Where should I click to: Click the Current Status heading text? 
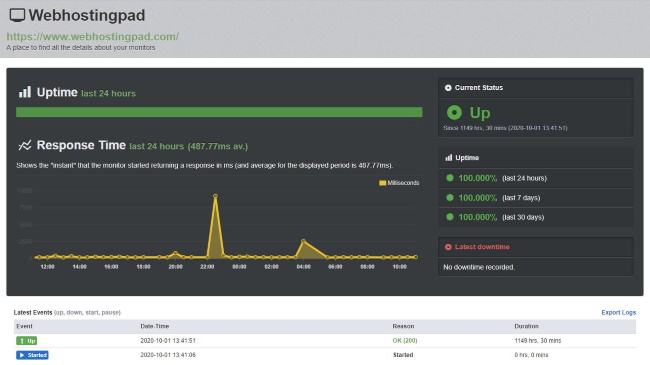(x=479, y=88)
